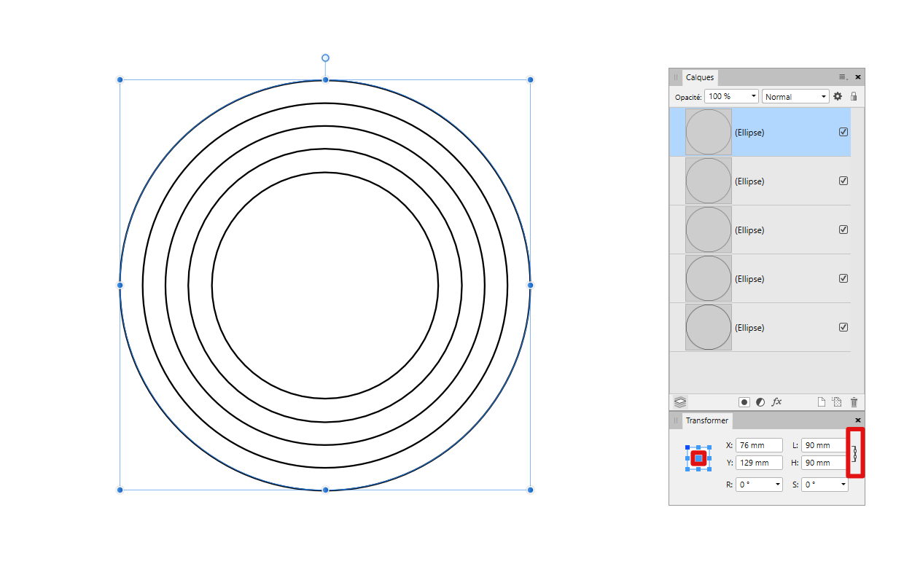
Task: Click the bottom-center selection handle on canvas
Action: pos(325,490)
